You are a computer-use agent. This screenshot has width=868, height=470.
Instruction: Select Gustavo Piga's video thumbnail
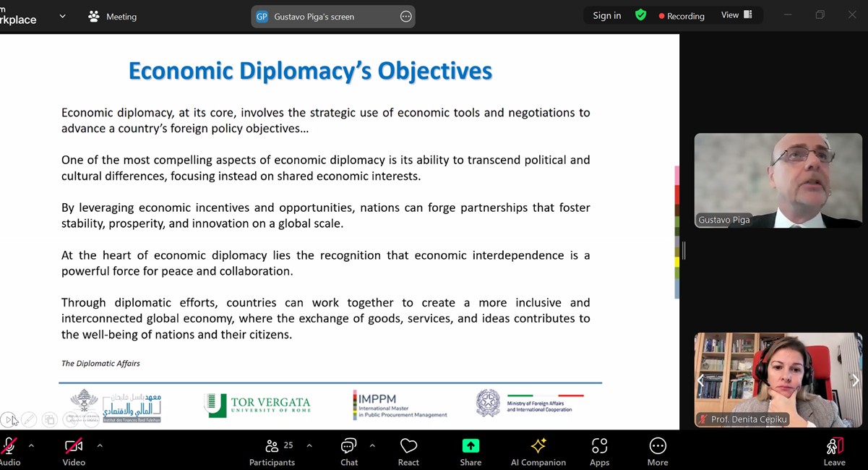point(778,181)
